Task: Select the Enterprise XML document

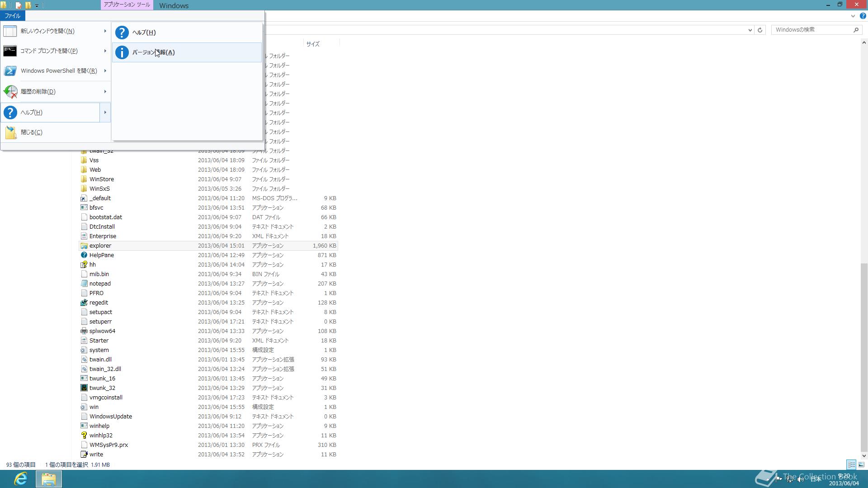Action: tap(208, 236)
